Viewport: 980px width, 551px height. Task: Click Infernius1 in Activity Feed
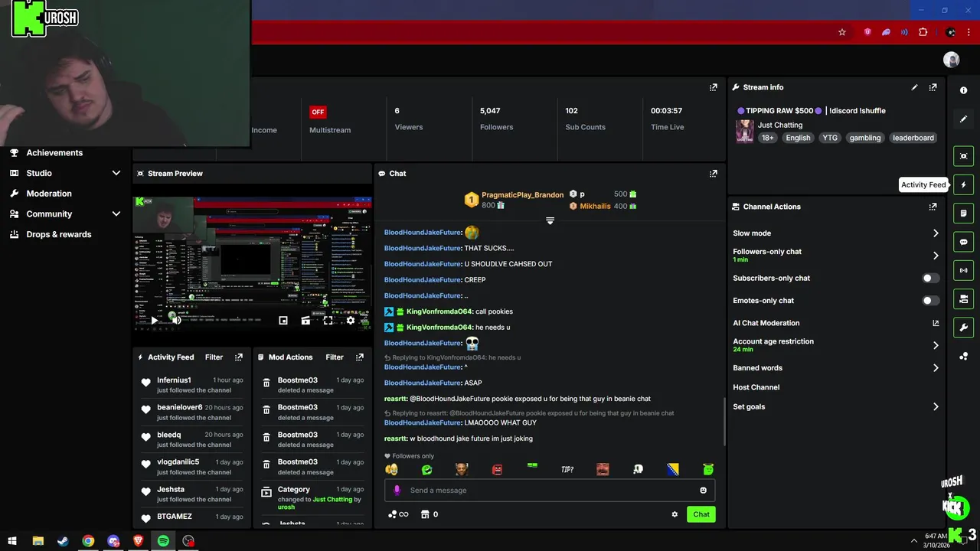point(174,380)
